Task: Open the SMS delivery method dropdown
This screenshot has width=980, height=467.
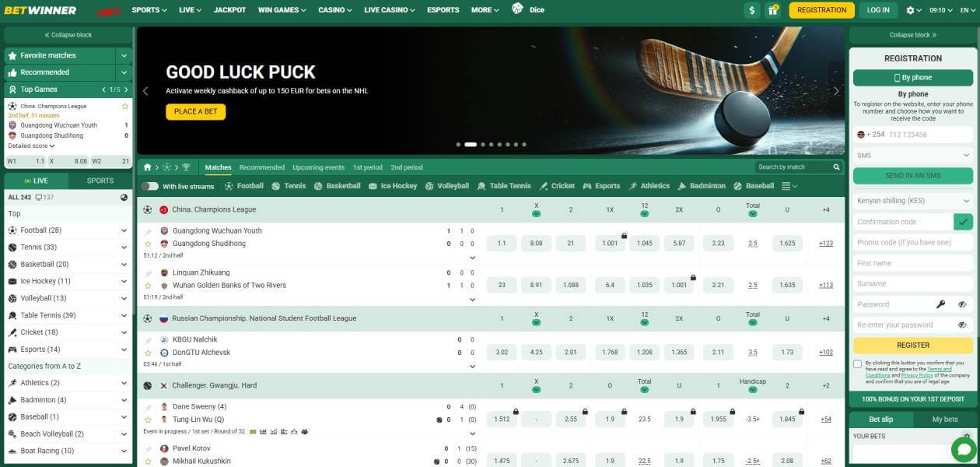Action: pyautogui.click(x=913, y=155)
